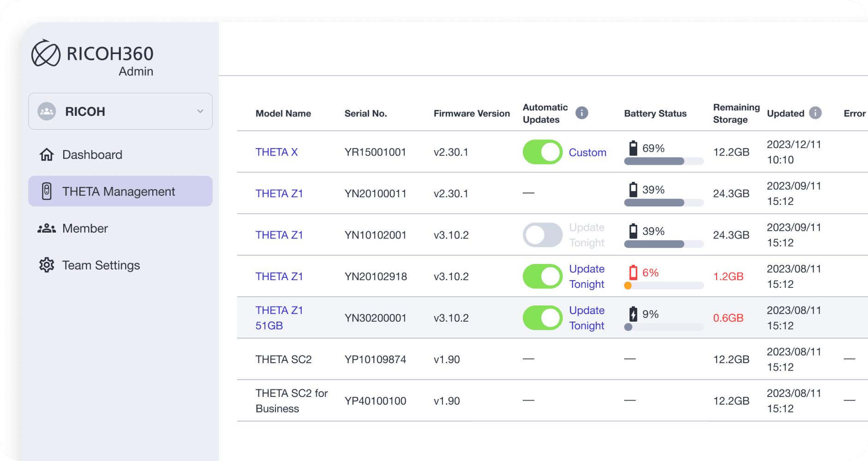Click the red low battery icon at 6%

pyautogui.click(x=633, y=273)
